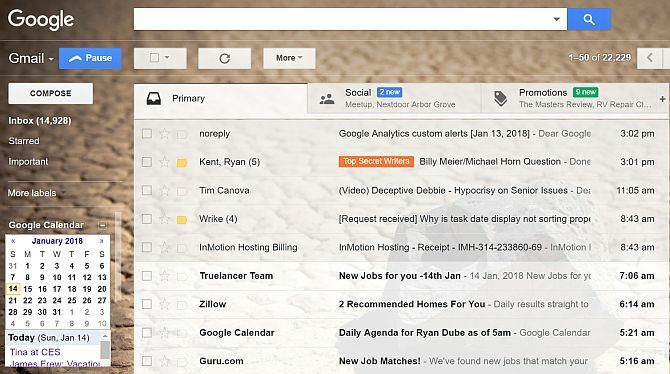Go to previous month in calendar
Screen dimensions: 670x374
pos(13,241)
